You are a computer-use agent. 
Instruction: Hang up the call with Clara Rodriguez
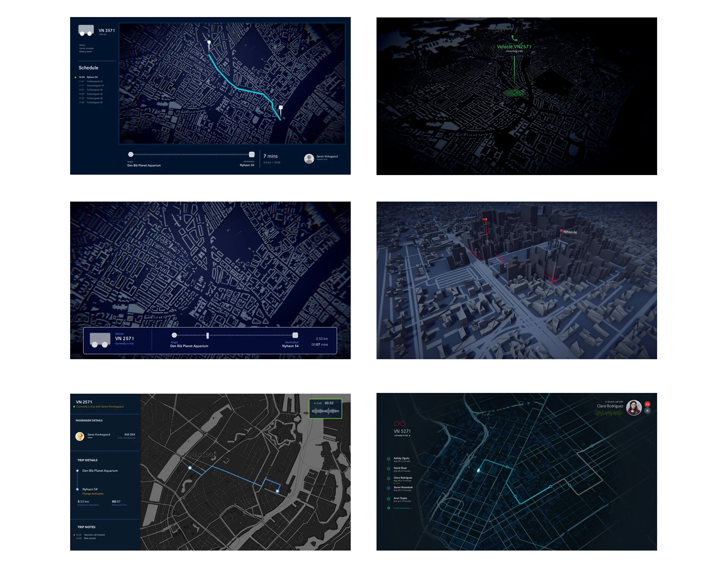(x=648, y=404)
